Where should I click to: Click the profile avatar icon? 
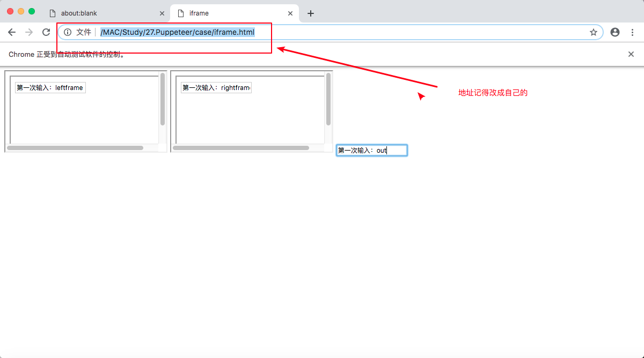(x=615, y=32)
